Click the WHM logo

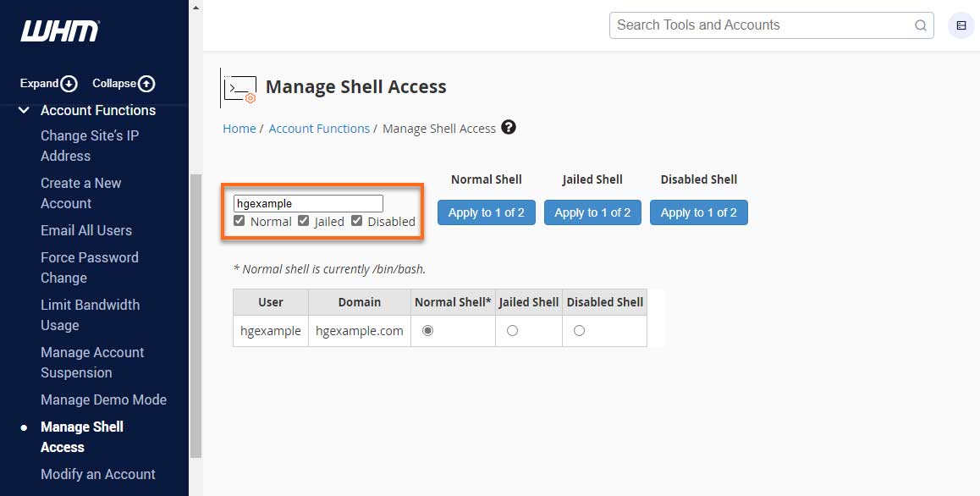(x=60, y=30)
